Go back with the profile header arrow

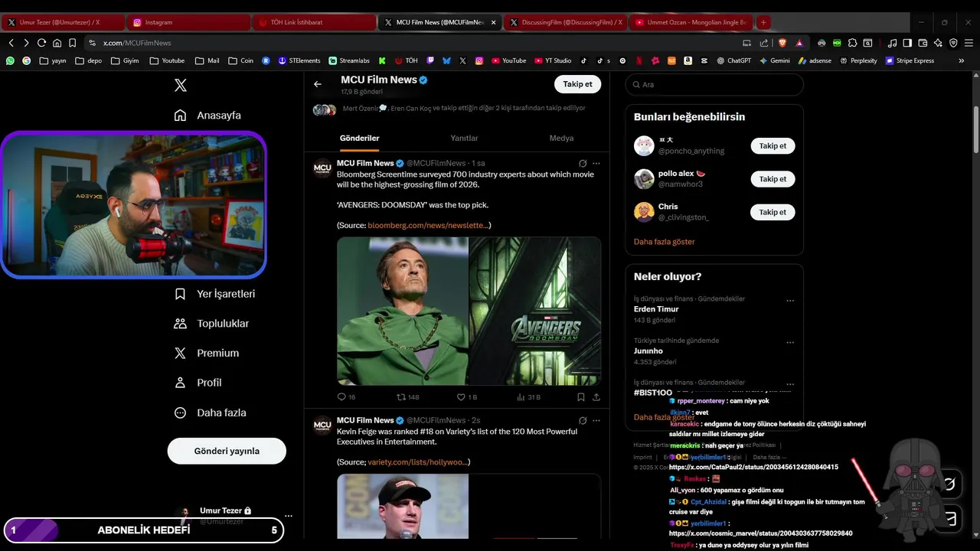[318, 84]
